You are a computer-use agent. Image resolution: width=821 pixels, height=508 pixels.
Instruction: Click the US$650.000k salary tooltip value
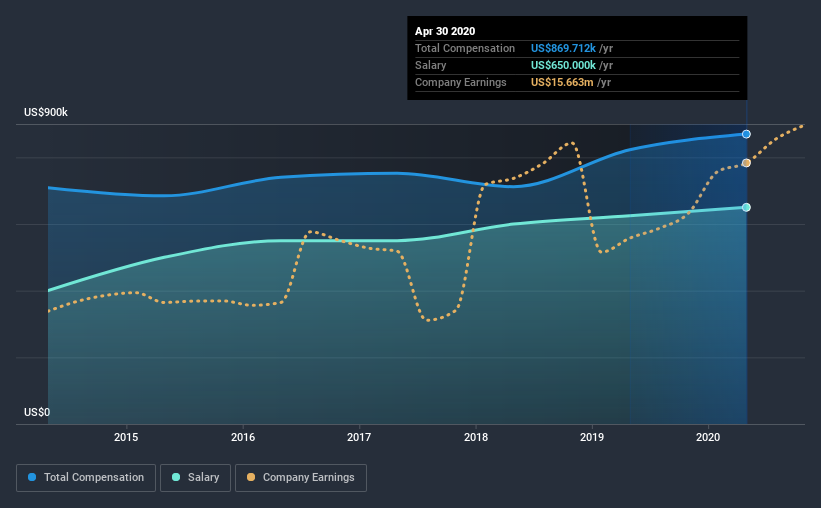[x=563, y=65]
